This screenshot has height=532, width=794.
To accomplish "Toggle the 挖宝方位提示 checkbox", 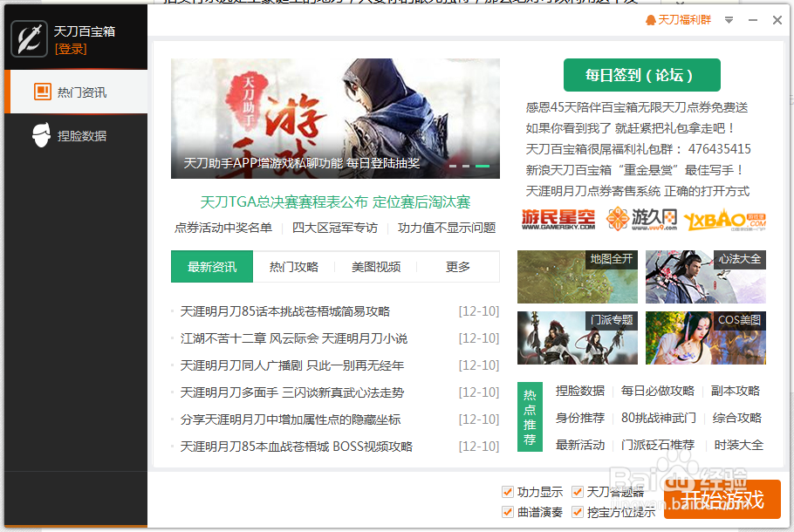I will (578, 512).
